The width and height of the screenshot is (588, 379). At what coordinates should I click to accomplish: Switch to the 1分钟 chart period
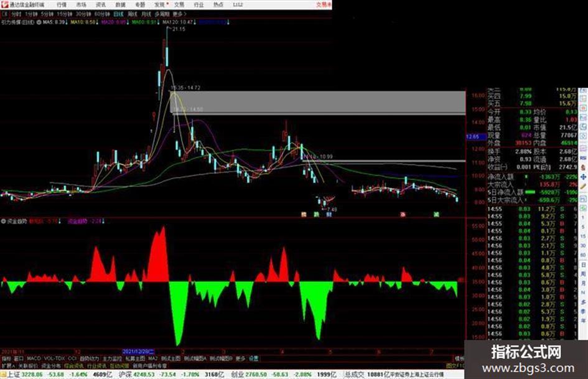(x=31, y=14)
